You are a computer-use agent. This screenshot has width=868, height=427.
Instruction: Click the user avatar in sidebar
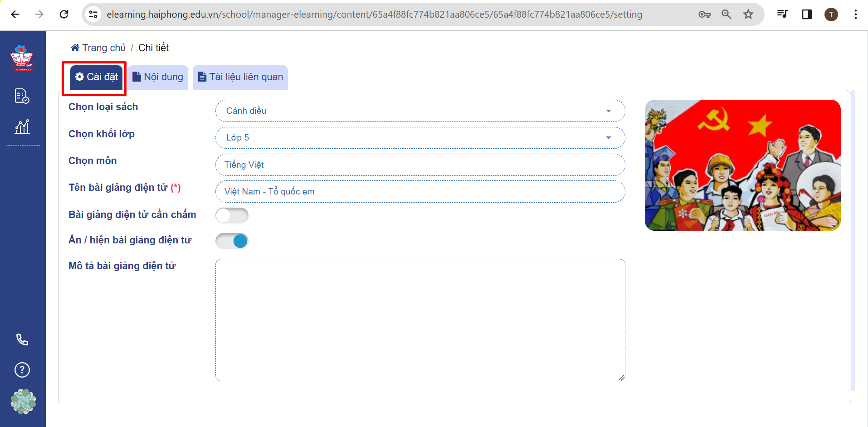tap(23, 401)
